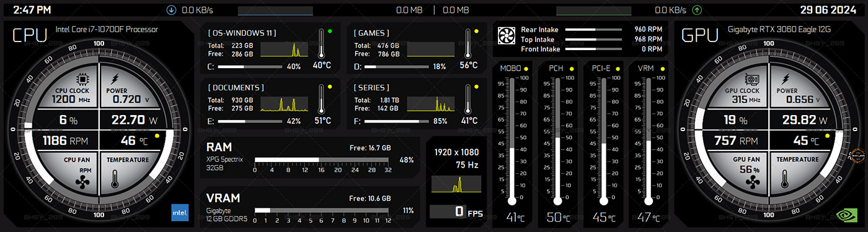The width and height of the screenshot is (868, 232).
Task: Click the yellow dot next to PCI-E
Action: click(618, 69)
